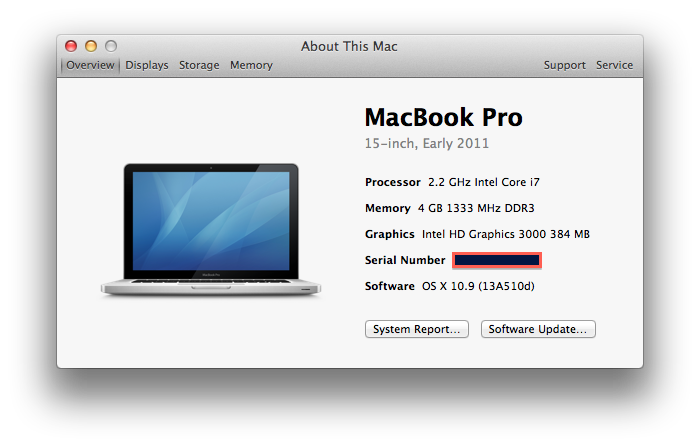This screenshot has height=447, width=700.
Task: Click the OS X 10.9 (13A510d) version text
Action: click(x=478, y=286)
